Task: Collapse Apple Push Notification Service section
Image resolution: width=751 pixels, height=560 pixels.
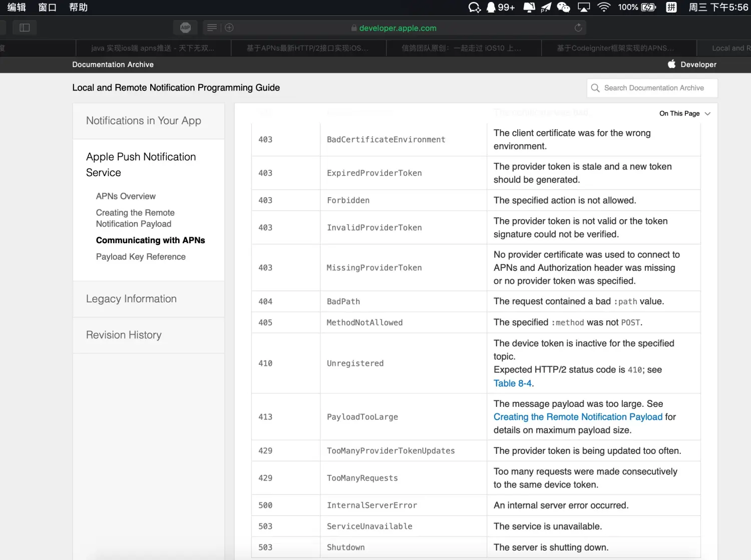Action: 141,165
